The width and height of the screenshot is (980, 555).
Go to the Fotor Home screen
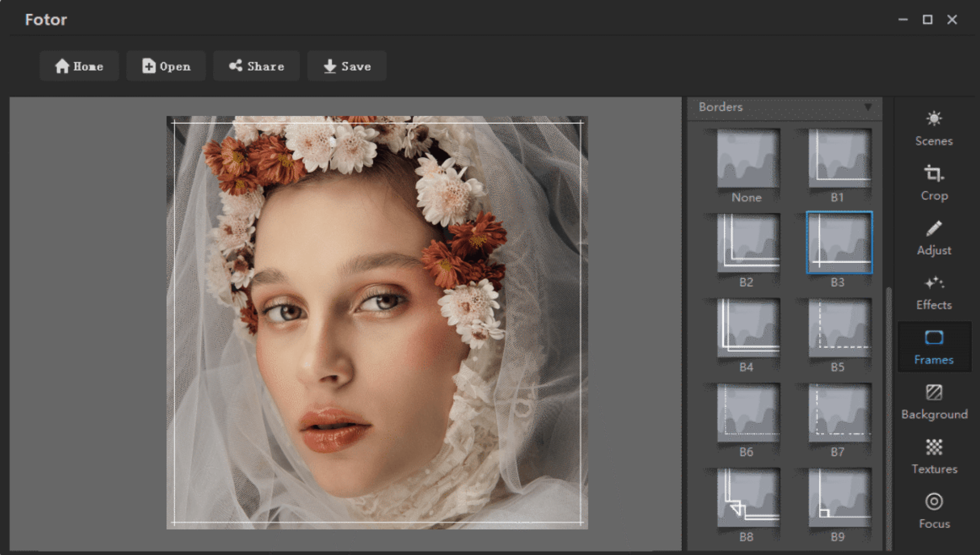coord(79,66)
